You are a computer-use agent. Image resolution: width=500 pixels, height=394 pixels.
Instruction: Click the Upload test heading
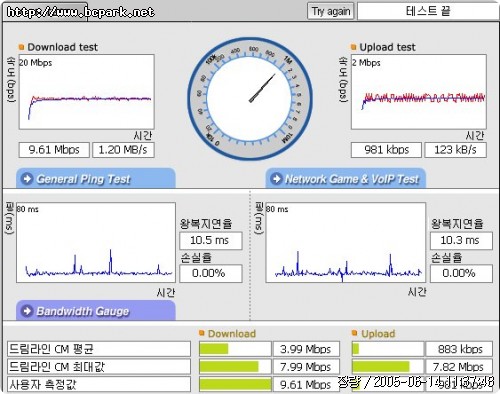[x=388, y=47]
